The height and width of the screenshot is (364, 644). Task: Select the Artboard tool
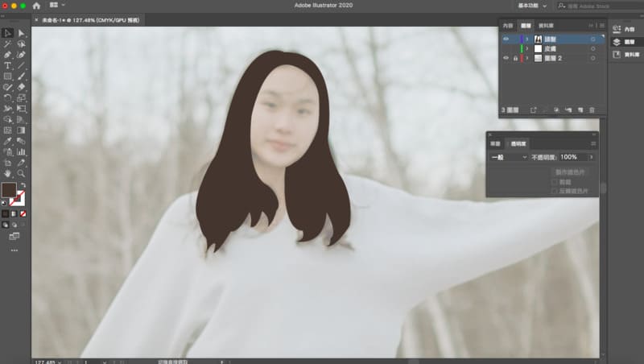(7, 163)
